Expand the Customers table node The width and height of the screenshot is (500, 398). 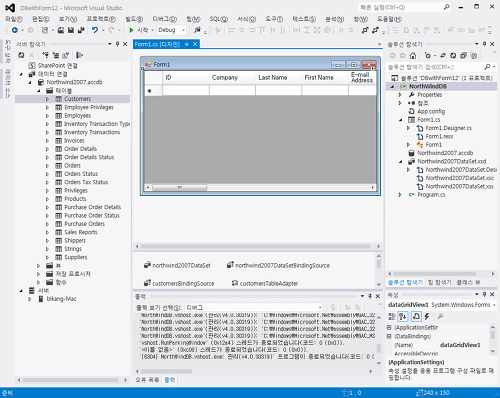(47, 99)
